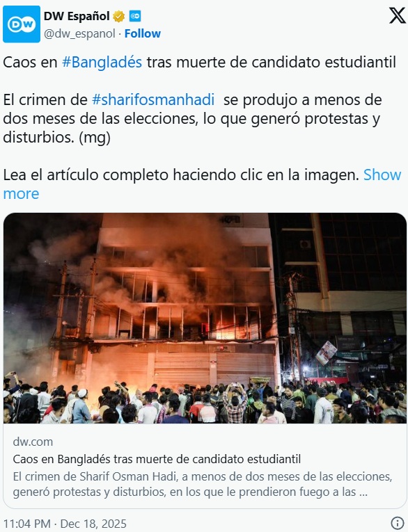The height and width of the screenshot is (532, 408).
Task: Open the 11:04 PM Dec 18, 2025 timestamp
Action: point(65,524)
